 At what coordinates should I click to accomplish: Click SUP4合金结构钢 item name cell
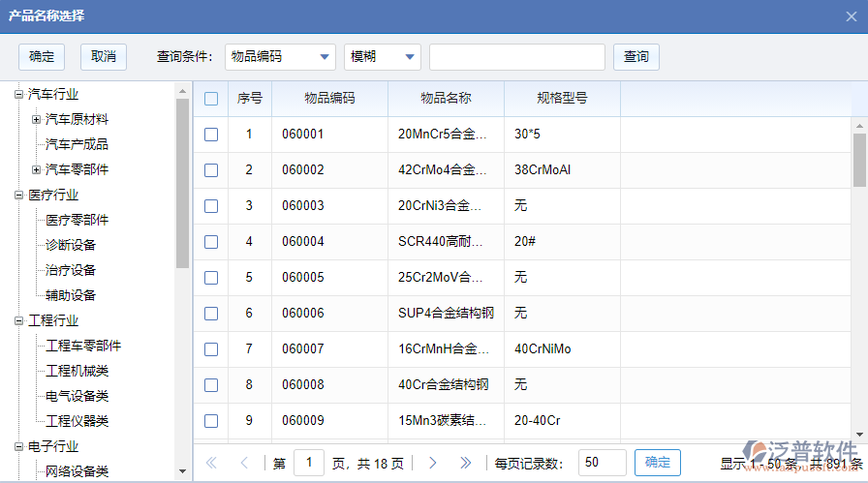447,314
